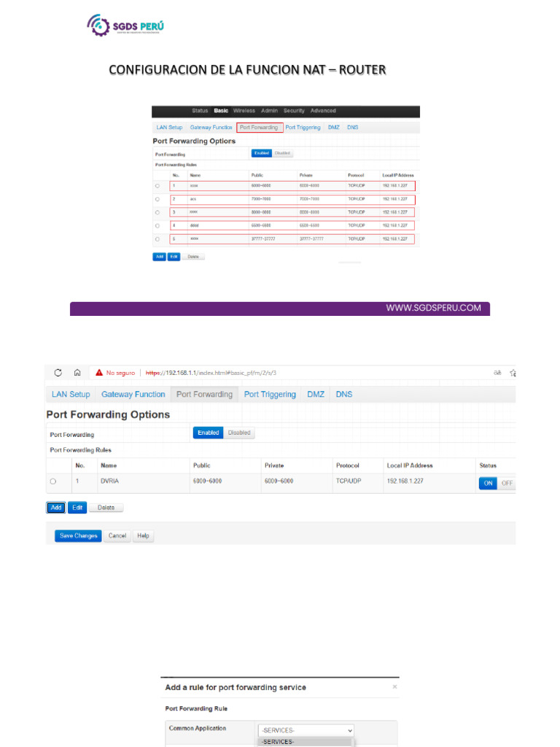The image size is (560, 747).
Task: Open Port Triggering below the address bar
Action: [x=270, y=394]
